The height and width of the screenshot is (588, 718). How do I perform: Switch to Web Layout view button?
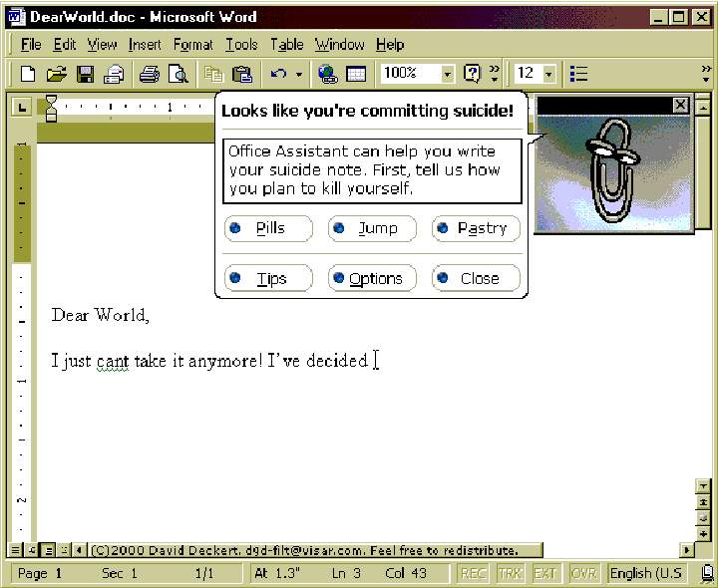32,549
